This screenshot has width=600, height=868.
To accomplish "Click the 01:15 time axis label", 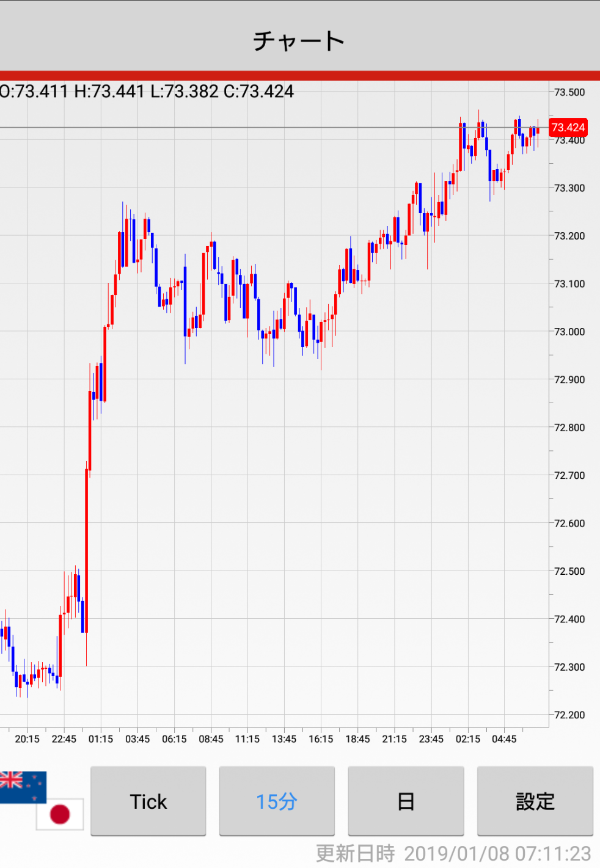I will click(101, 739).
